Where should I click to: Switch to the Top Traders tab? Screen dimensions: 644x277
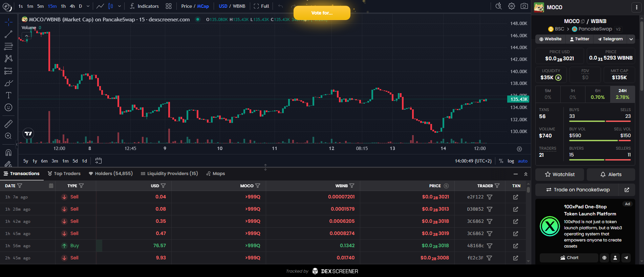pyautogui.click(x=64, y=174)
